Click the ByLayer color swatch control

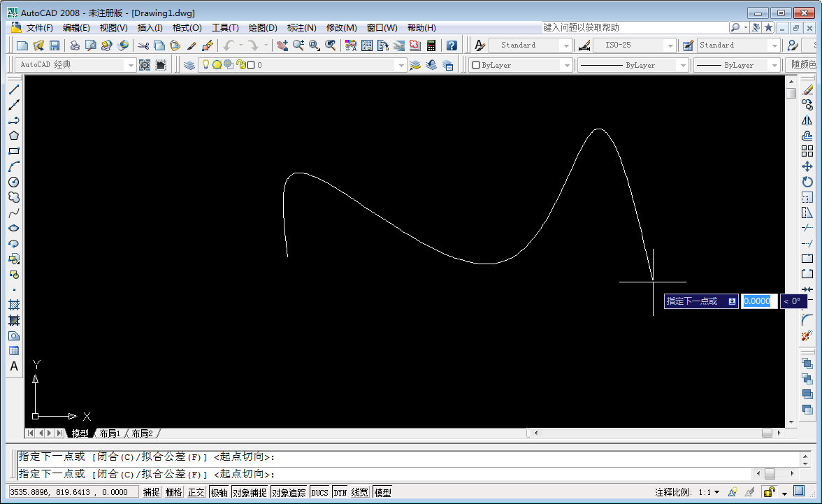point(477,64)
